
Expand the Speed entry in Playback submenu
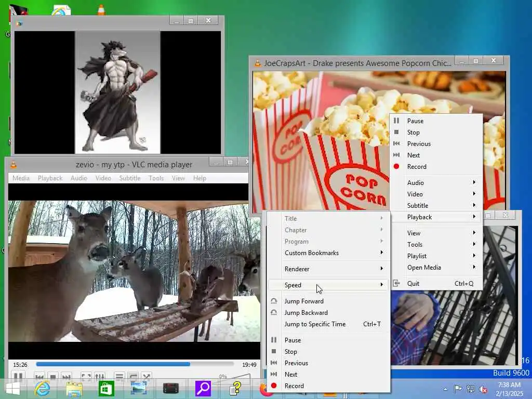(328, 285)
